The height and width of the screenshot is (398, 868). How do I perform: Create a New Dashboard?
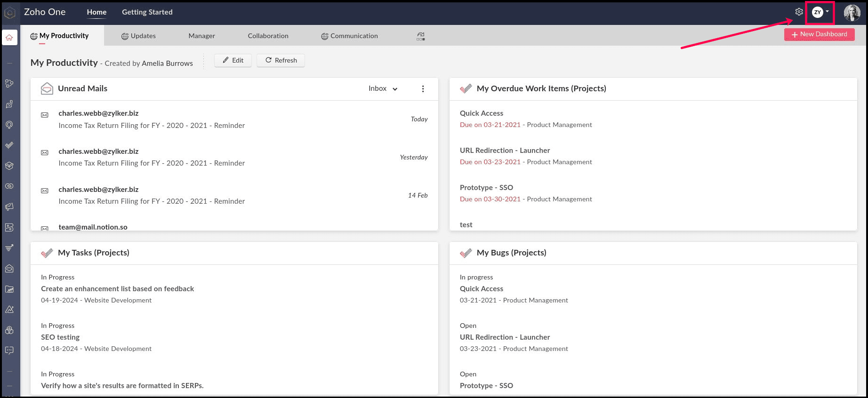(x=820, y=34)
